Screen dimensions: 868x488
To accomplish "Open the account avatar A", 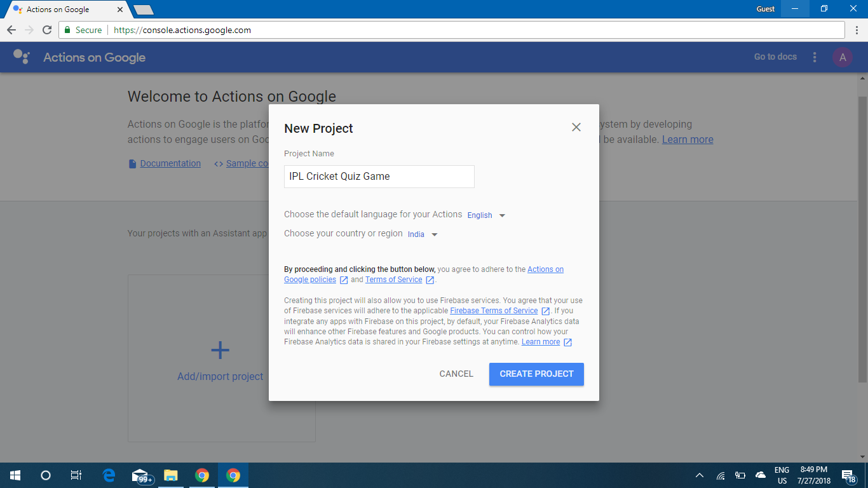I will click(x=843, y=57).
